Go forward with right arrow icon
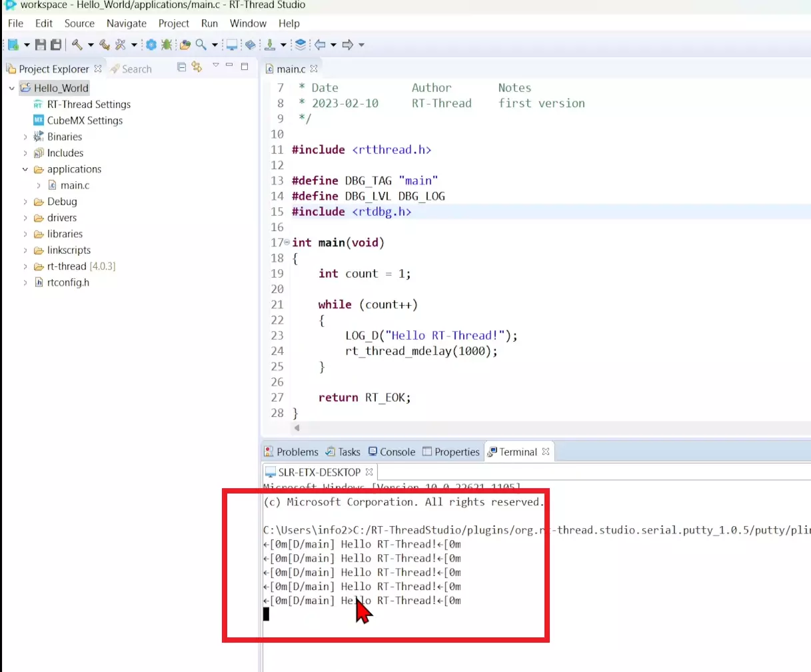811x672 pixels. pyautogui.click(x=347, y=45)
